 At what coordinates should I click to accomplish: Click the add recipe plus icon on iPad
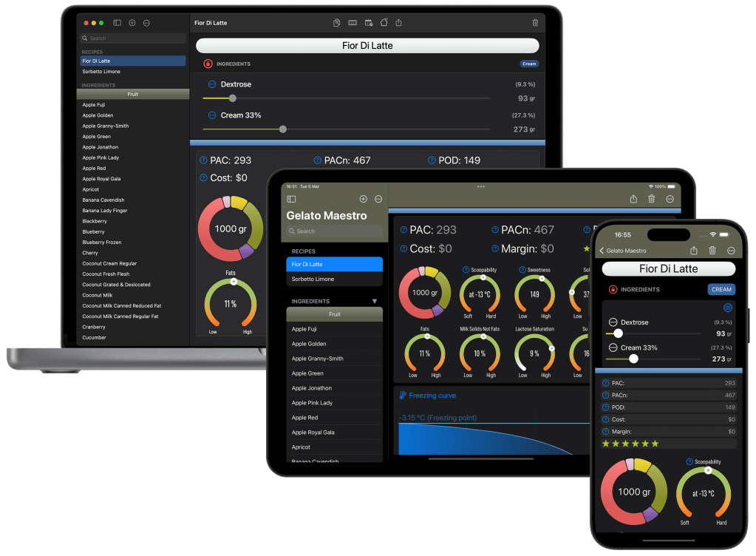point(363,199)
